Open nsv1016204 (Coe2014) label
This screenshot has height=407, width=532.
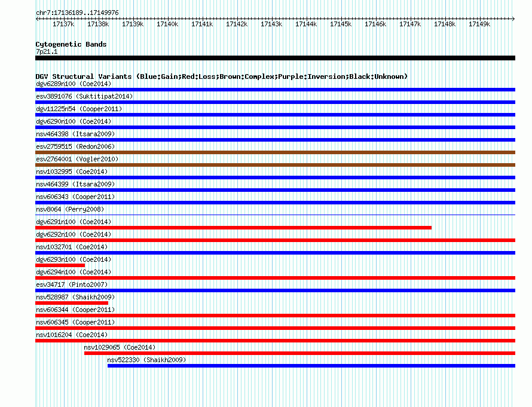pos(72,335)
